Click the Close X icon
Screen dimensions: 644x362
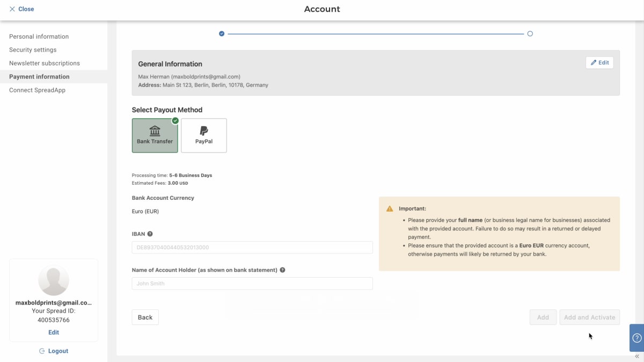coord(12,9)
